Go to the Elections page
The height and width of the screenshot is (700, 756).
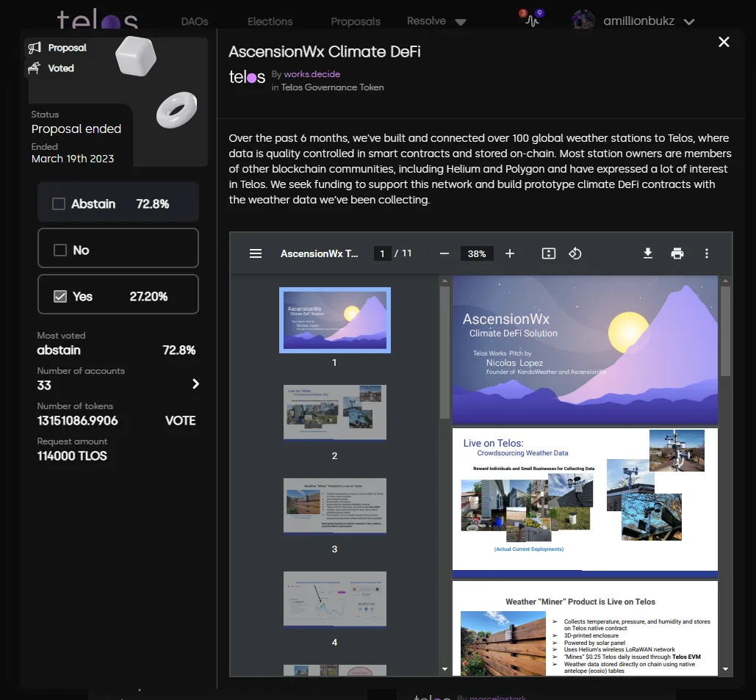(270, 22)
